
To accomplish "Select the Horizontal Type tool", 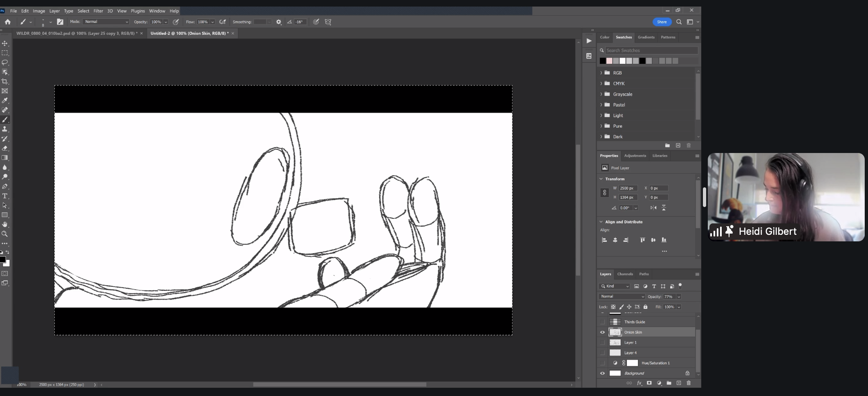I will (x=5, y=196).
